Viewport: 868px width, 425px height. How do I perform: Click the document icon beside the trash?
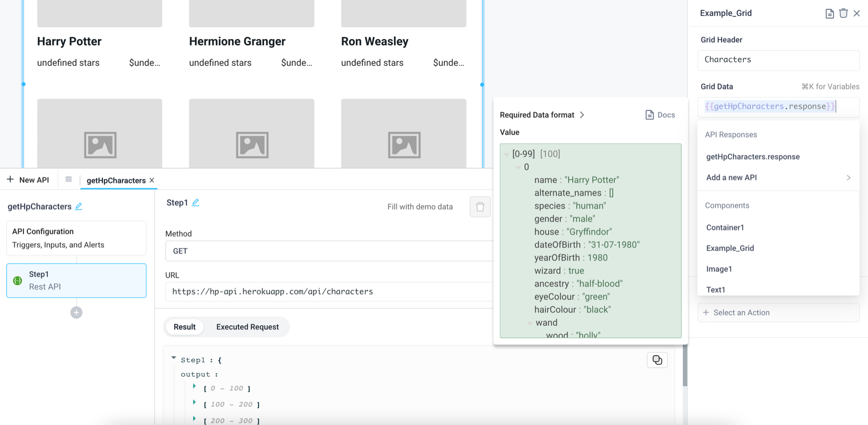[x=829, y=13]
